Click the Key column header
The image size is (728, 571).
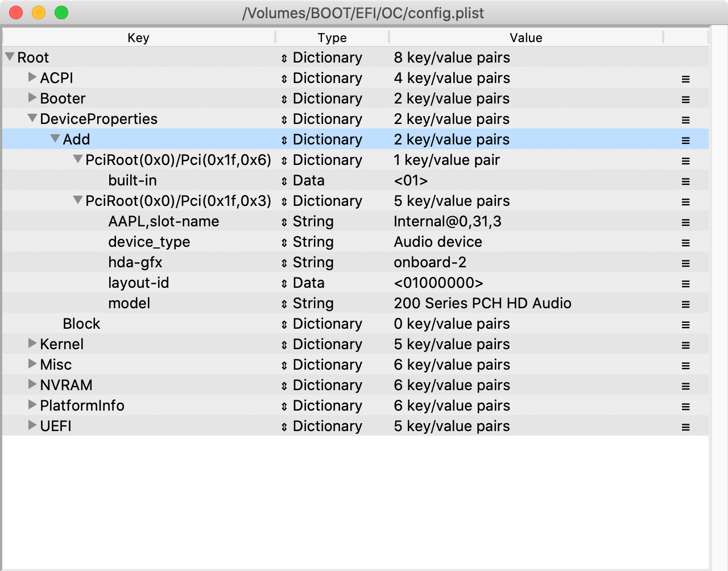(138, 38)
